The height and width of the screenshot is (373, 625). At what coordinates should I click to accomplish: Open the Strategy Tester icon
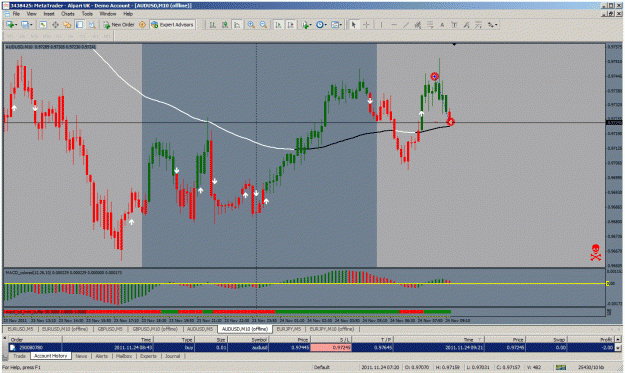[x=92, y=25]
